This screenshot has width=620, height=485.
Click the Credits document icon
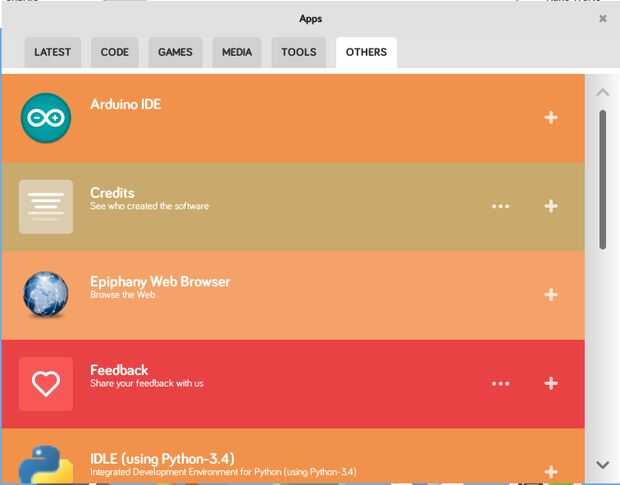(46, 207)
